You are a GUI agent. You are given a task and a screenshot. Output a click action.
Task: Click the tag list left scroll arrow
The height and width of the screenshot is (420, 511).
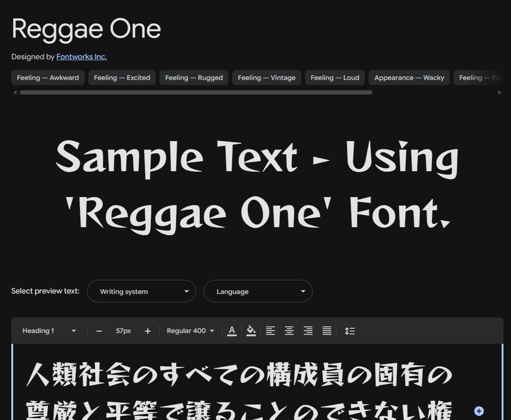[15, 92]
